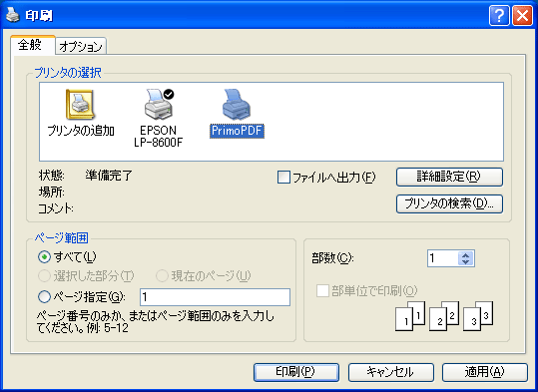Click the 印刷 print button

pyautogui.click(x=296, y=372)
